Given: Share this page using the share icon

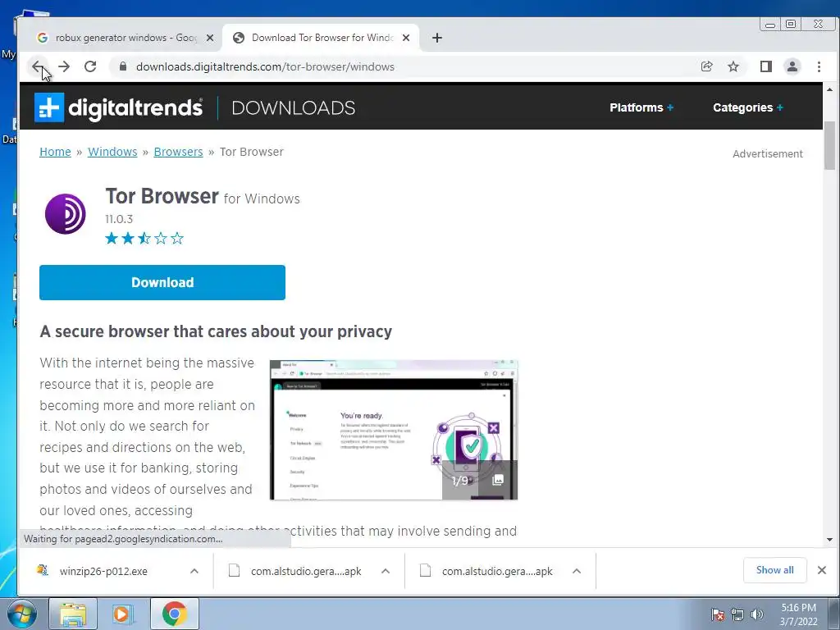Looking at the screenshot, I should 706,66.
